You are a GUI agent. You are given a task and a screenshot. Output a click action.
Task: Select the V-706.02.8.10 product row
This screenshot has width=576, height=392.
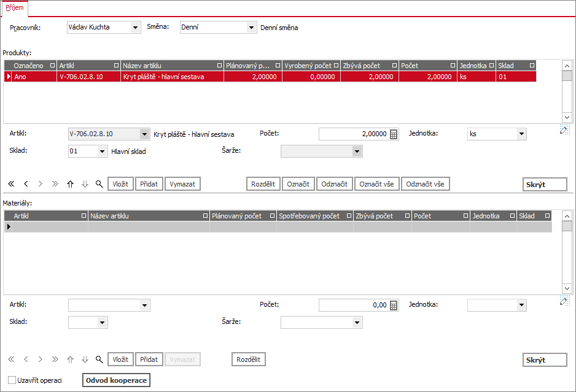[x=270, y=77]
